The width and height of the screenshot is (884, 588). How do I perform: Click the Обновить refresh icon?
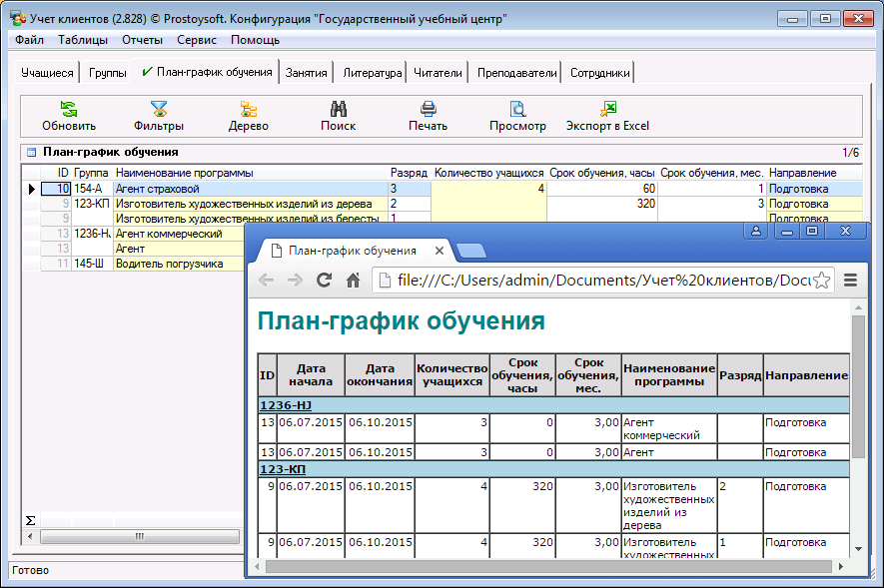(69, 110)
